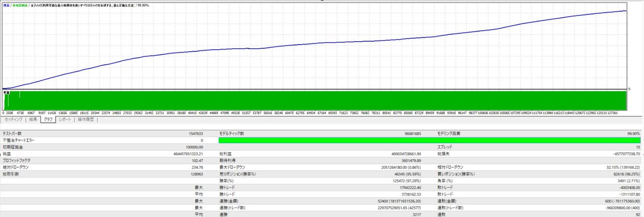Switch to the 操作履歴 tab

pos(86,119)
